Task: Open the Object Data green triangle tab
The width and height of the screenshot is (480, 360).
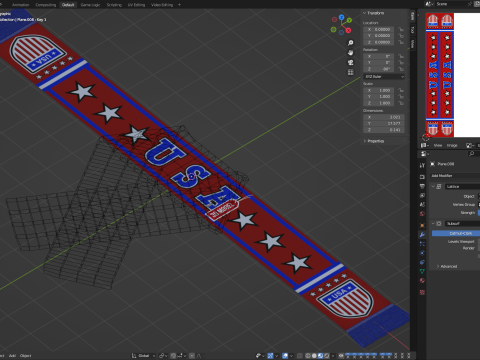Action: coord(422,271)
